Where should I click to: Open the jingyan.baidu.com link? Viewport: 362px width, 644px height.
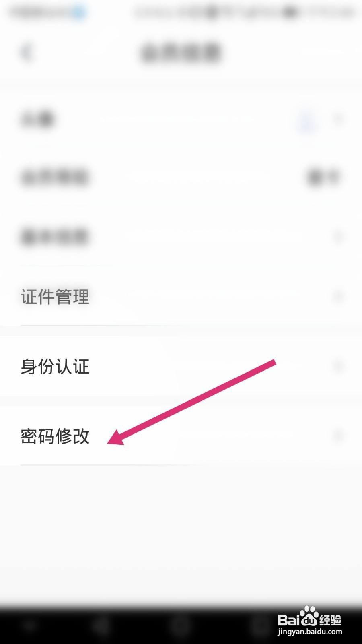310,632
